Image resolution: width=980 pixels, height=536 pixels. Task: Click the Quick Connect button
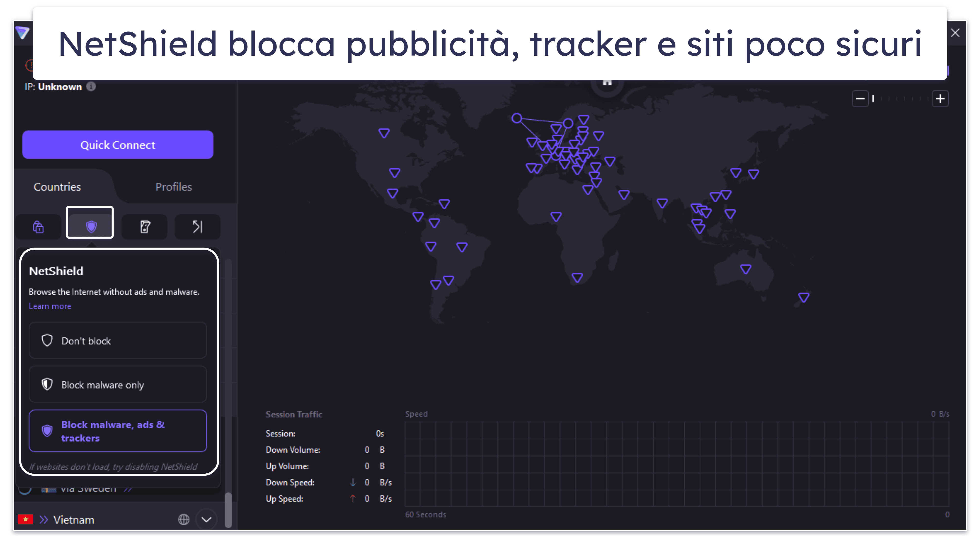click(118, 145)
